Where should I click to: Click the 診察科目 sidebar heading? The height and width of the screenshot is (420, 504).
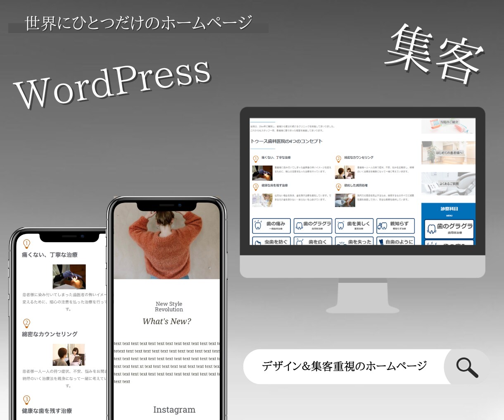(x=449, y=209)
